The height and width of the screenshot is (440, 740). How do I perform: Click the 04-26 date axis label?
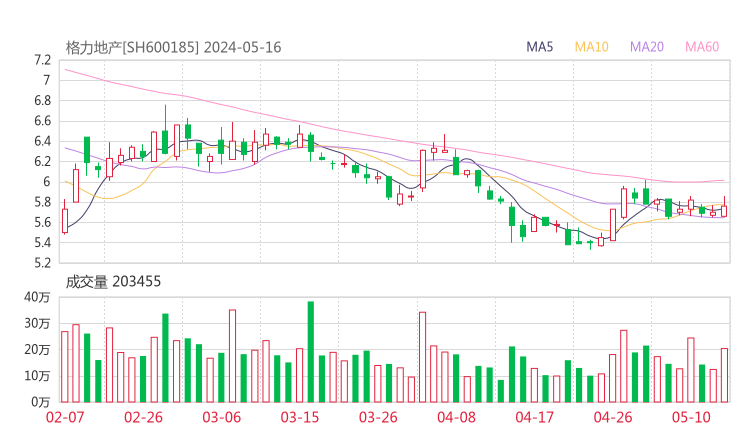pos(613,417)
